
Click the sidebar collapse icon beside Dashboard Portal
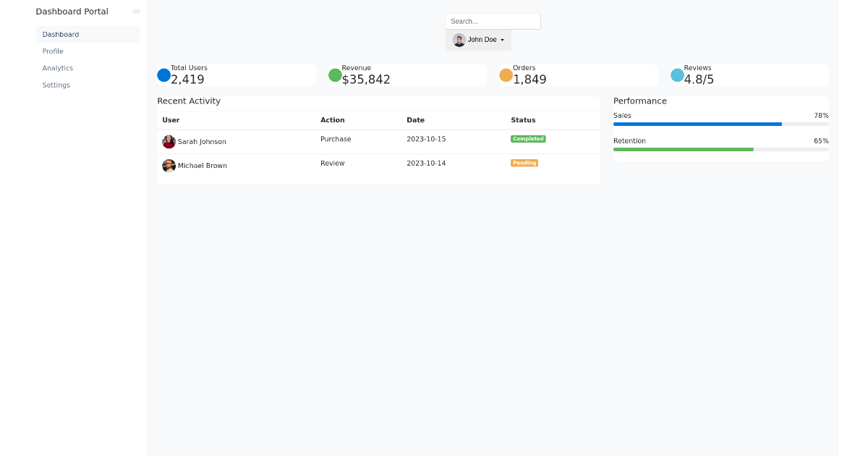pyautogui.click(x=137, y=11)
